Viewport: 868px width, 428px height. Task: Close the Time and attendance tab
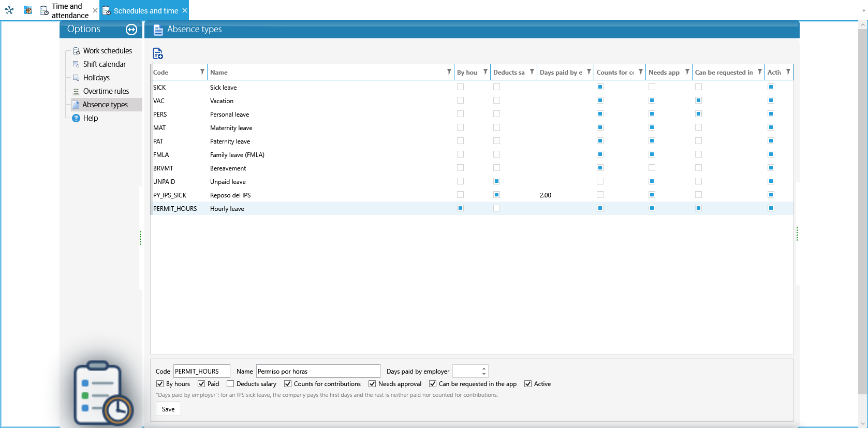pos(95,10)
